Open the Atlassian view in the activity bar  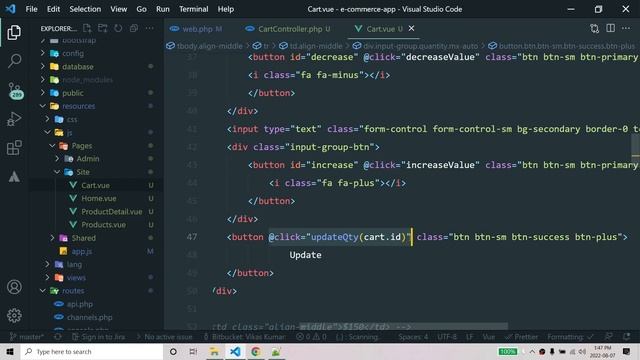[14, 177]
